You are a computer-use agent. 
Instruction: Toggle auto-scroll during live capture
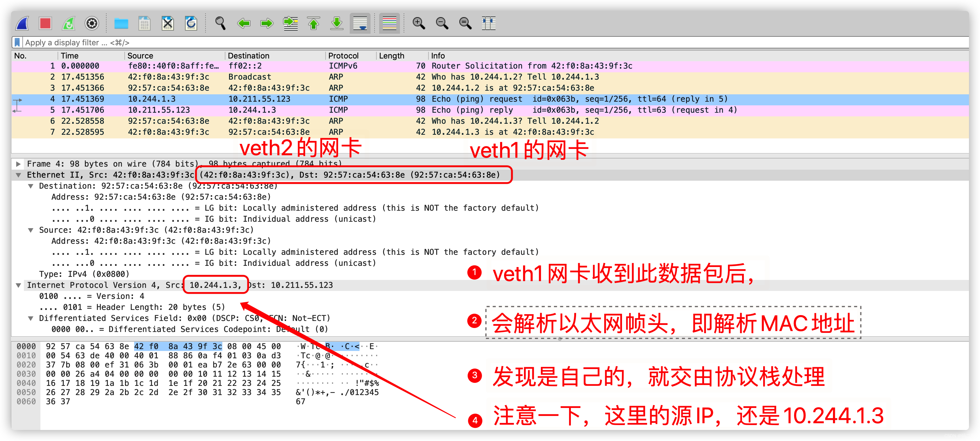click(360, 23)
